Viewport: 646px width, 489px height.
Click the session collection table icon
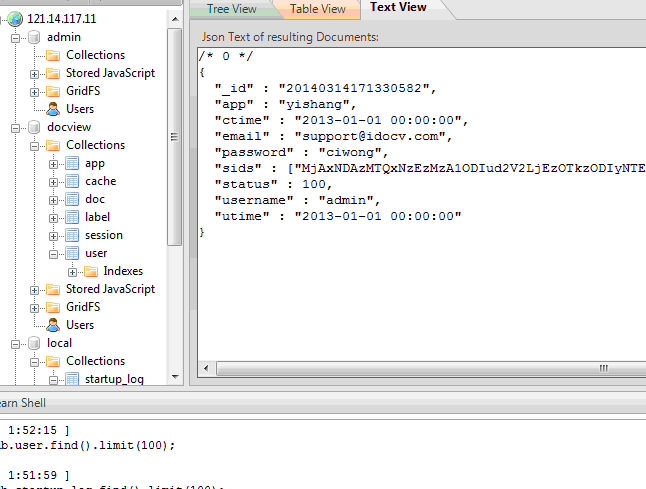(72, 235)
